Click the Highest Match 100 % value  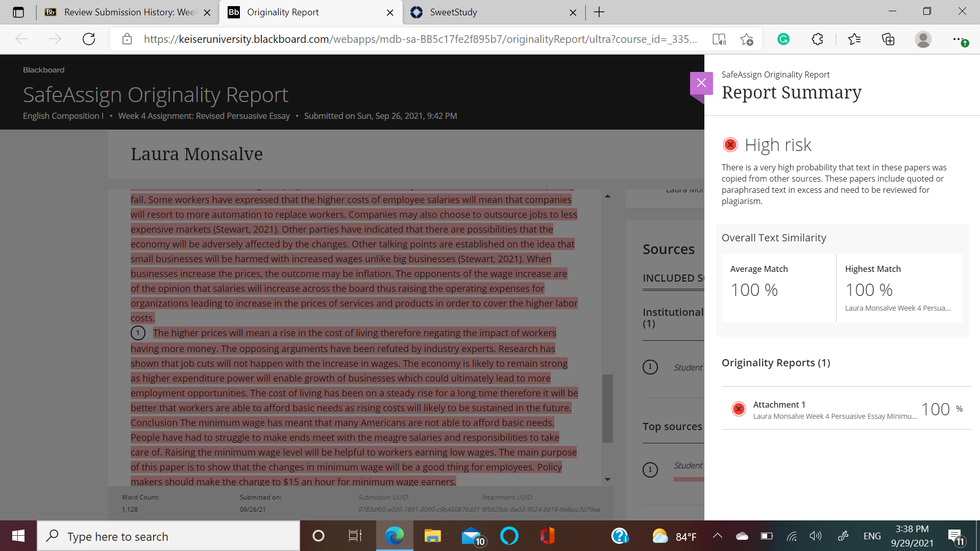click(x=869, y=290)
